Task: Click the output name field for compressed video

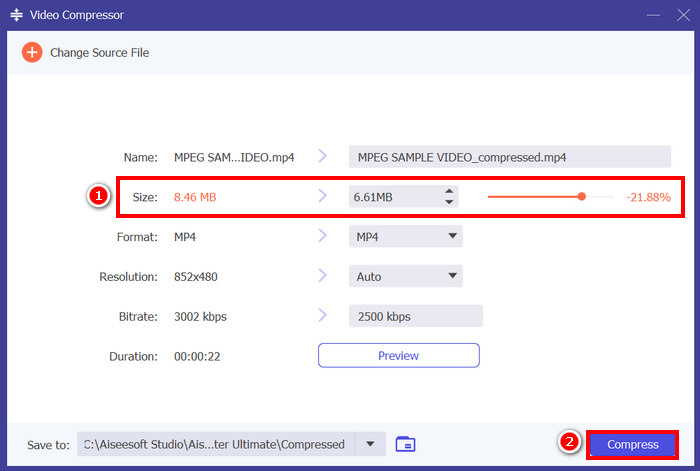Action: (x=509, y=157)
